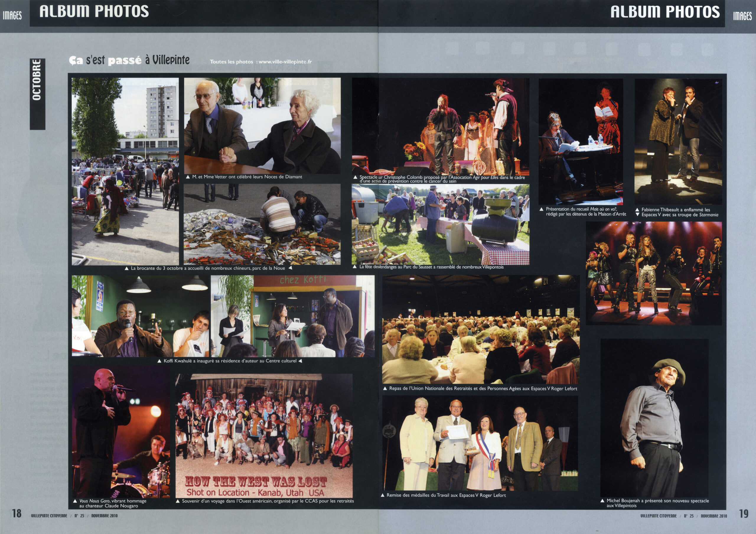This screenshot has width=756, height=534.
Task: Click the www.ville-villepinte.fr website link
Action: coord(285,61)
